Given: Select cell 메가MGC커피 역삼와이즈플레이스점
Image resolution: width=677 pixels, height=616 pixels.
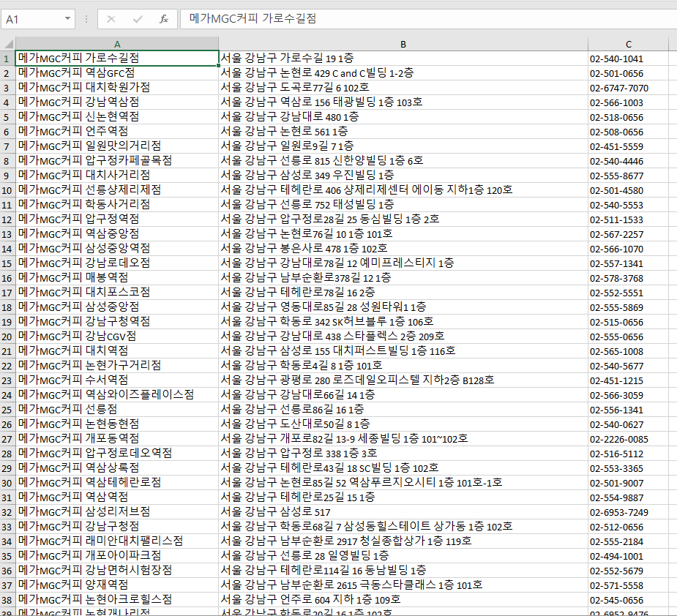Looking at the screenshot, I should [117, 395].
